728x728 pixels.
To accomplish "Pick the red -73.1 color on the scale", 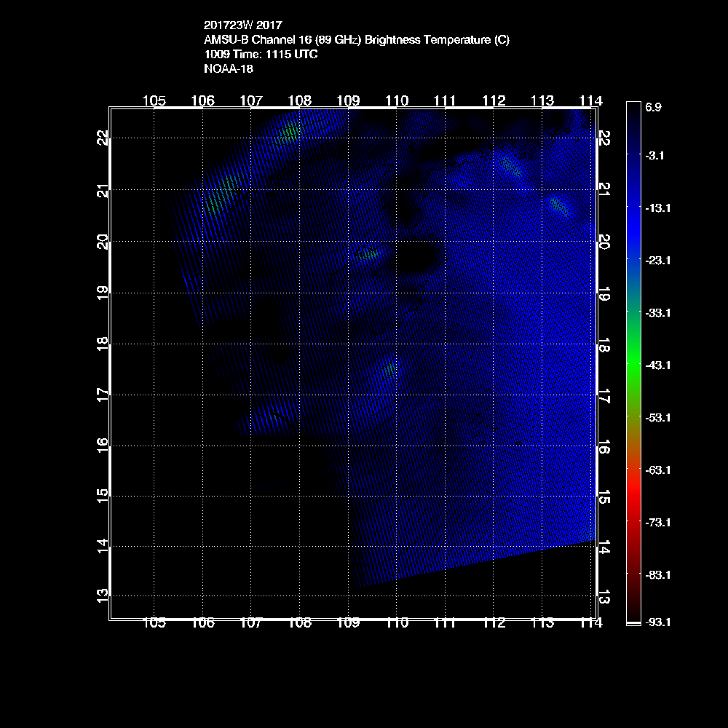I will (632, 522).
